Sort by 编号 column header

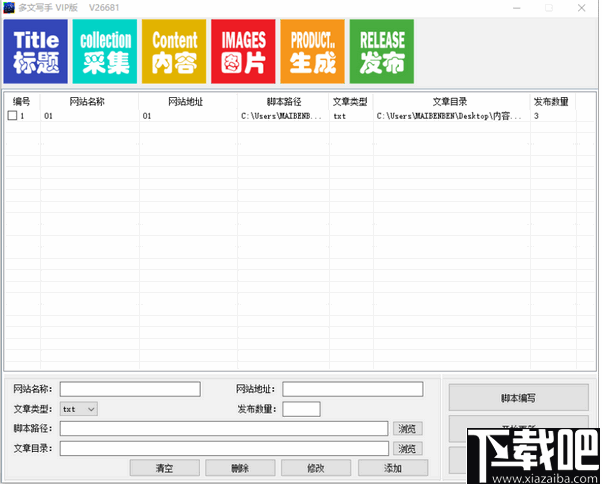[22, 102]
